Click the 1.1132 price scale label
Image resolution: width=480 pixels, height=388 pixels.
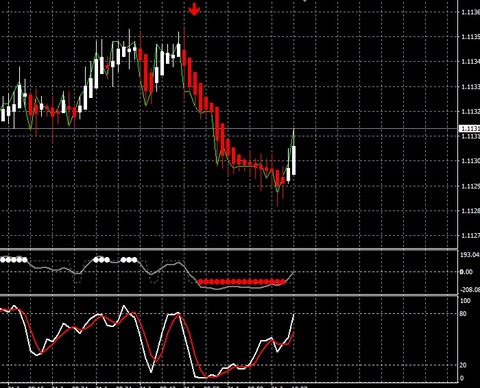(470, 111)
